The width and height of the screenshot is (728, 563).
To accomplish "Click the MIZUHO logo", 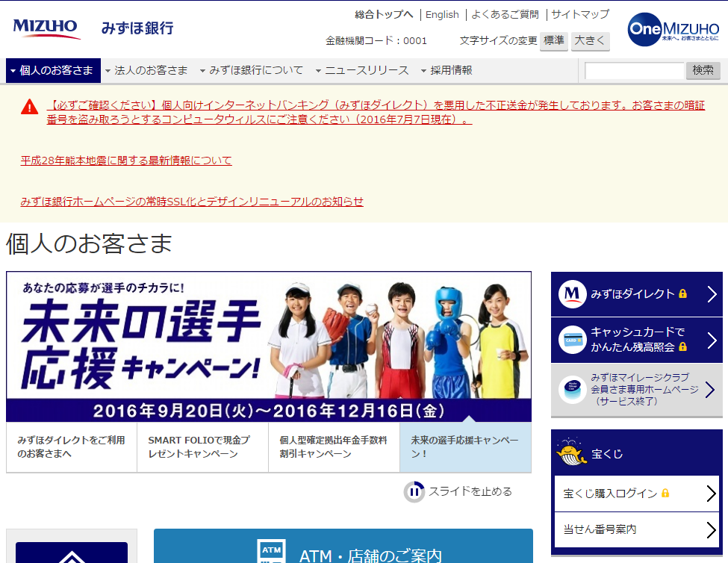I will tap(46, 28).
